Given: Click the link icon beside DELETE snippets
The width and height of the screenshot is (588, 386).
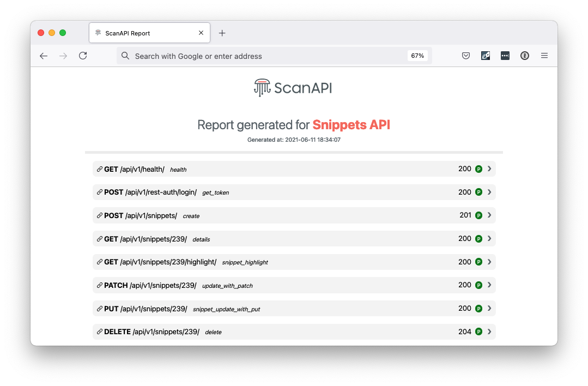Looking at the screenshot, I should tap(99, 331).
